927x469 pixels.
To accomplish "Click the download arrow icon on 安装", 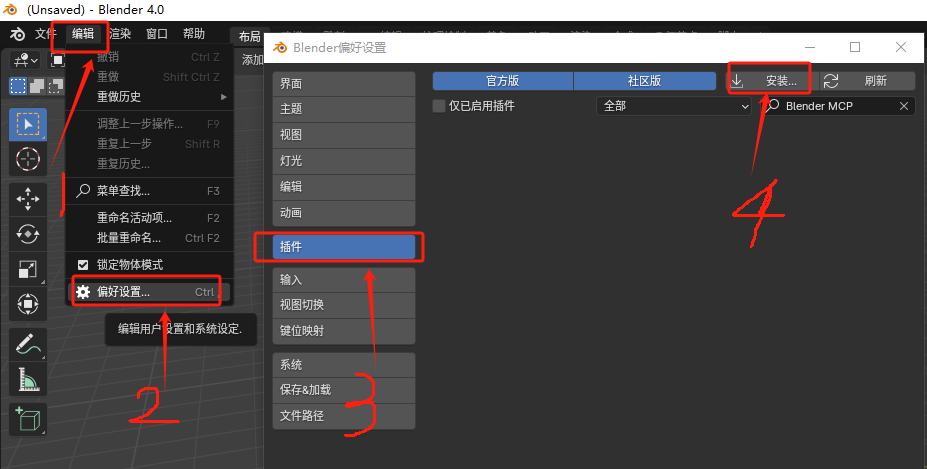I will click(737, 80).
